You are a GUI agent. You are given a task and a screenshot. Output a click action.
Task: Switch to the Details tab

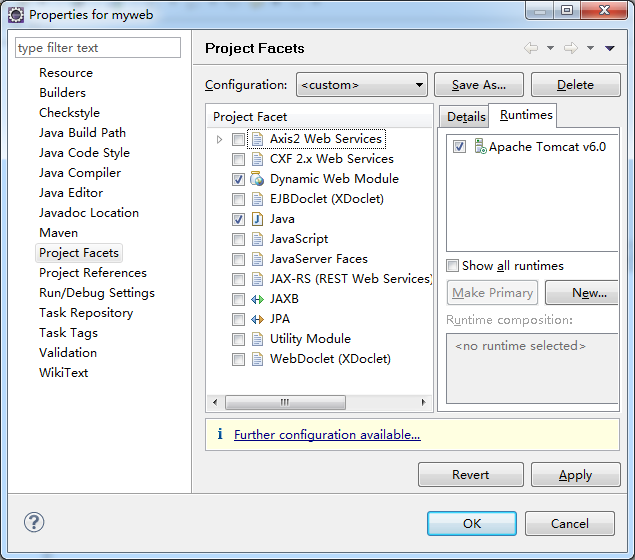tap(465, 117)
